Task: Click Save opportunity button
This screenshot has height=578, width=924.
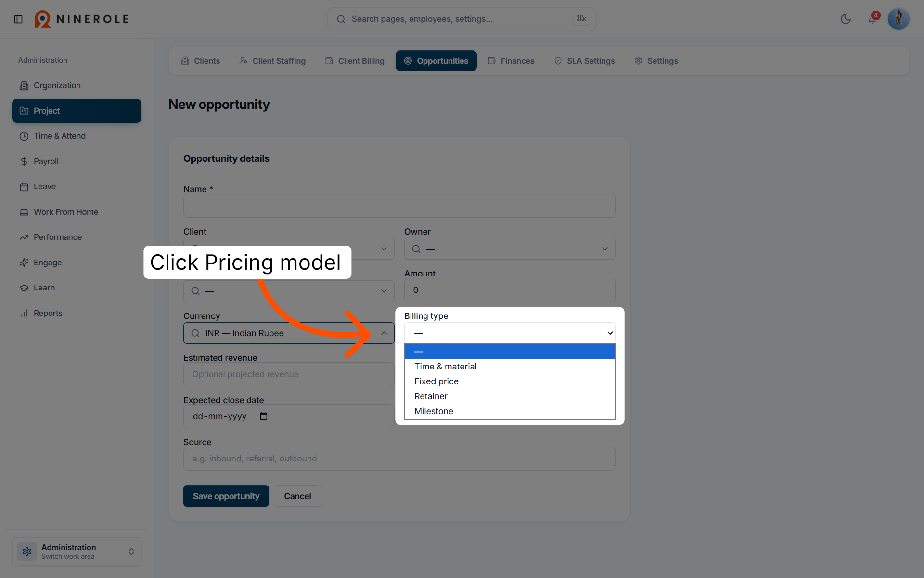Action: tap(226, 496)
